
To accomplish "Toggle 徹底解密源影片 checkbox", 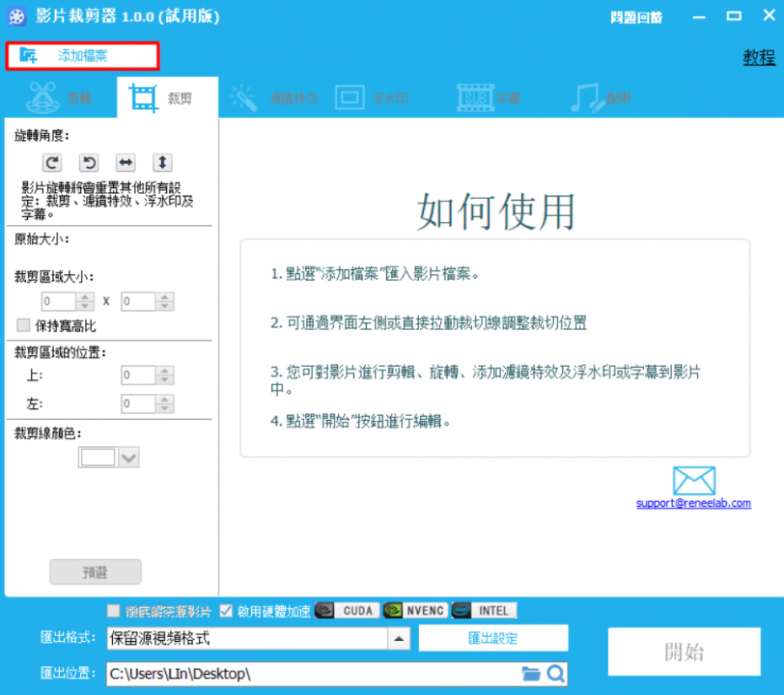I will [114, 610].
